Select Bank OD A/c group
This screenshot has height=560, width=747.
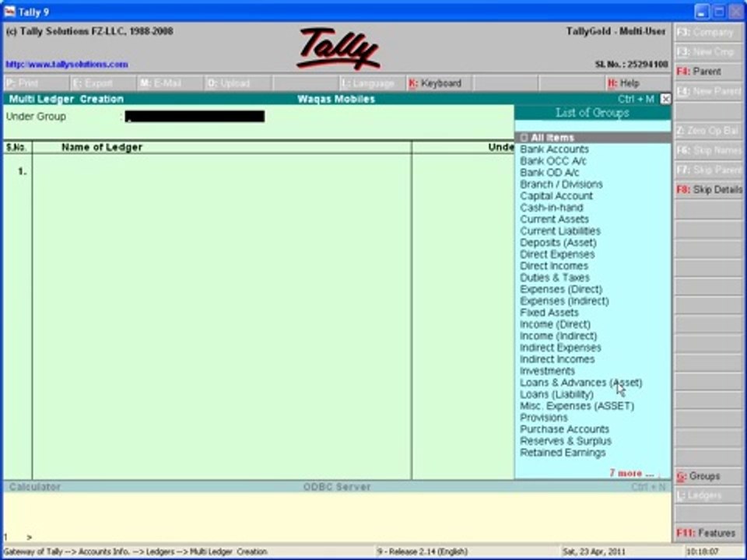pyautogui.click(x=549, y=173)
